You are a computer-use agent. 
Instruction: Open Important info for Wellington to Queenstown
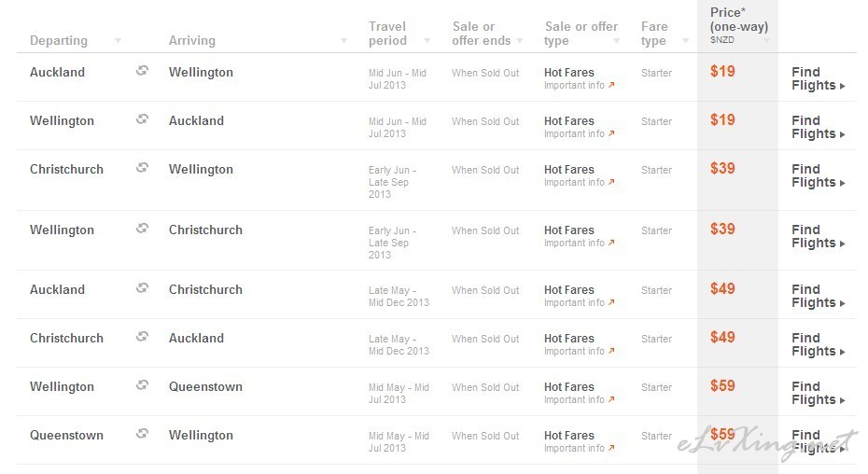[x=579, y=399]
